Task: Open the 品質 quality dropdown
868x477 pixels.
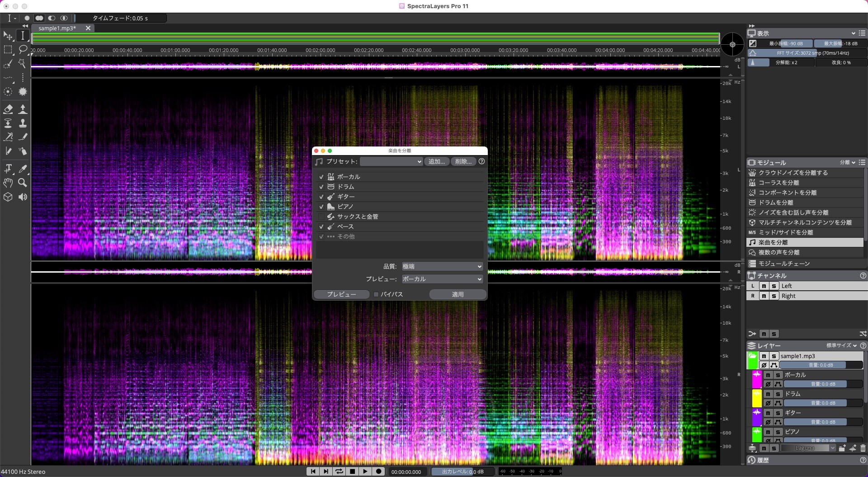Action: pyautogui.click(x=441, y=266)
